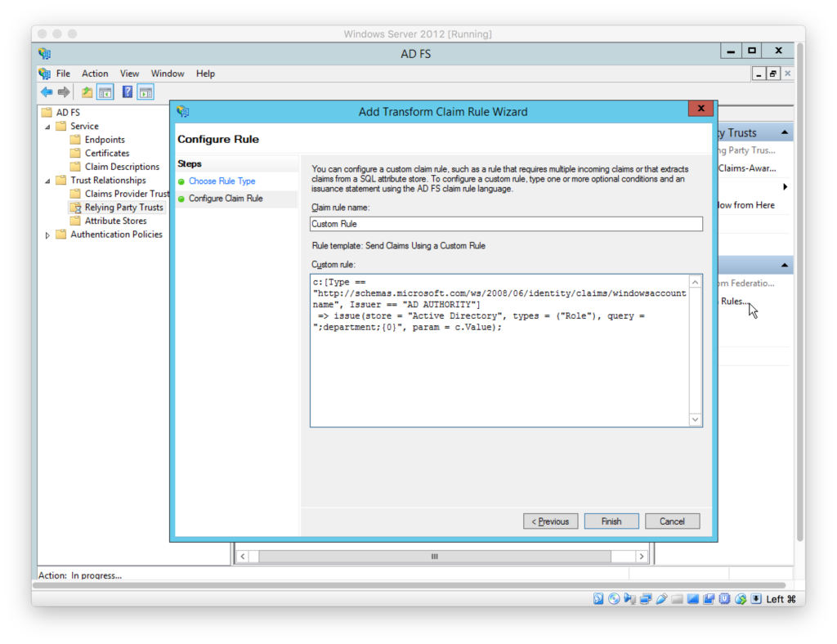The height and width of the screenshot is (644, 837).
Task: Click VirtualBox mouse integration status icon
Action: coord(741,599)
